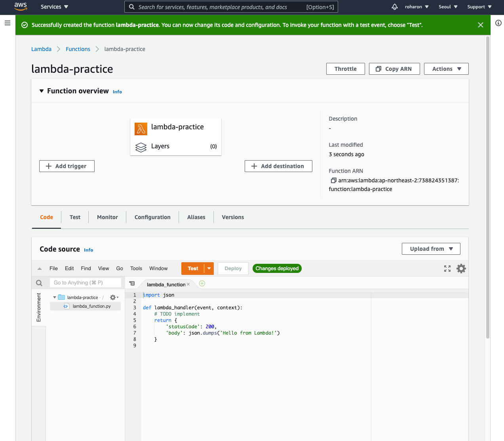Open the Actions dropdown

[446, 69]
